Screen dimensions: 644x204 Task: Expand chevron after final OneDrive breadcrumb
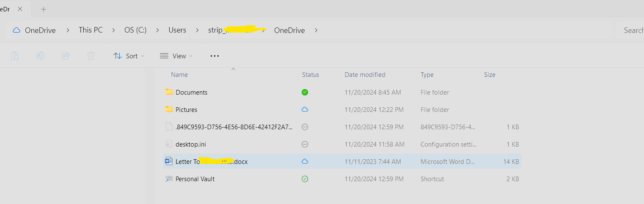316,30
